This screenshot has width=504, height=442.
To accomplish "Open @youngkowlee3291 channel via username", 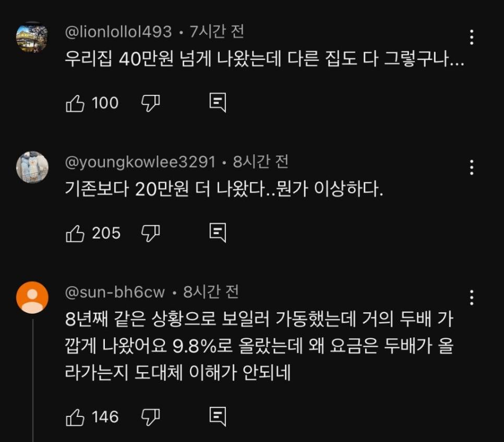I will [140, 162].
